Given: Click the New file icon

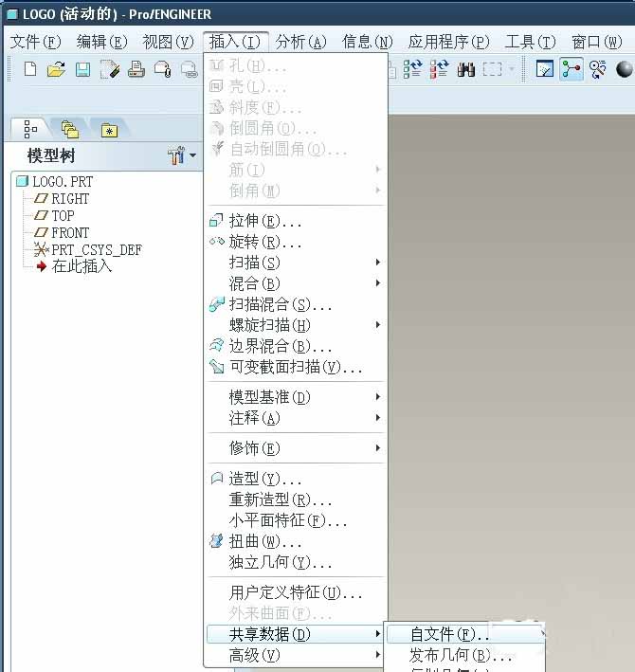Looking at the screenshot, I should coord(30,69).
